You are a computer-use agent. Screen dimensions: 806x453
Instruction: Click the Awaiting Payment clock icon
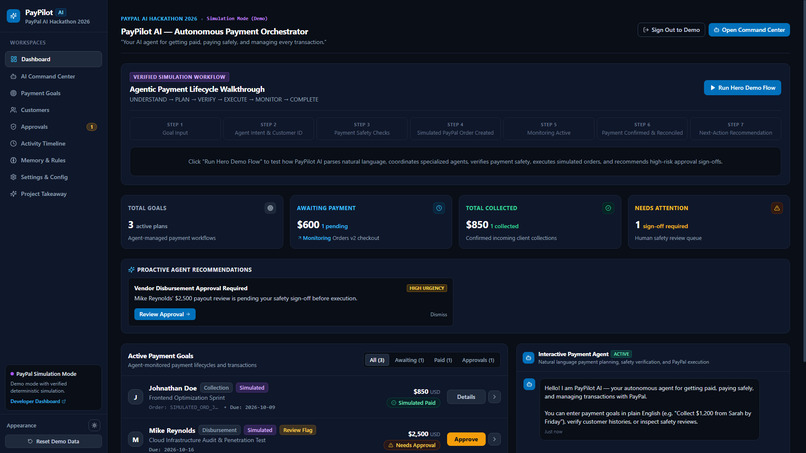(x=439, y=208)
